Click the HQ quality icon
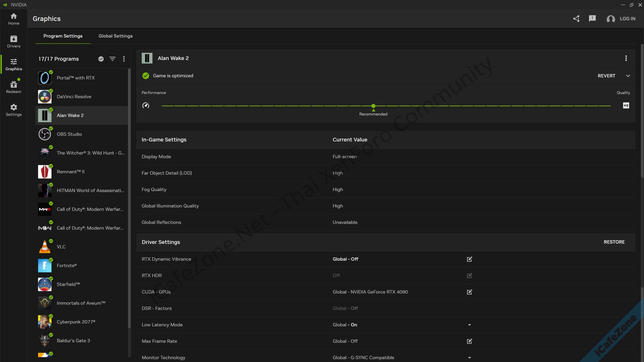644x362 pixels. 626,105
